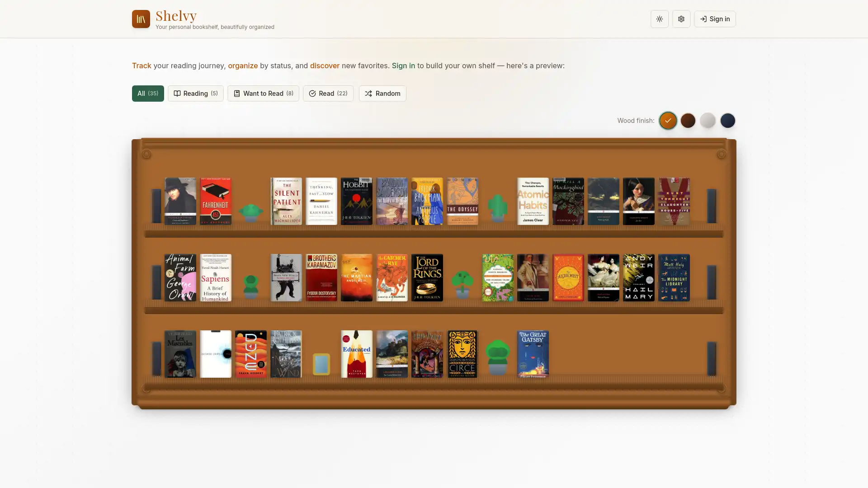Viewport: 868px width, 488px height.
Task: Click the cactus plant decoration on top shelf
Action: (x=497, y=208)
